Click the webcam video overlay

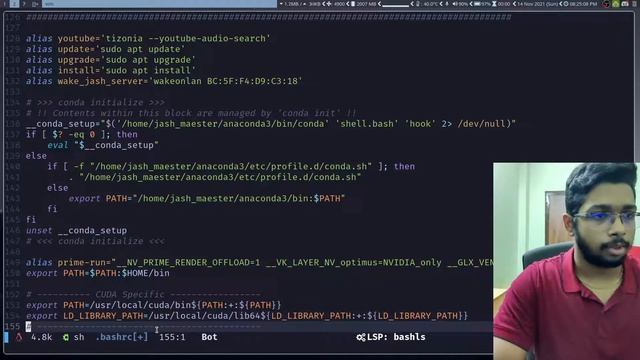[567, 261]
